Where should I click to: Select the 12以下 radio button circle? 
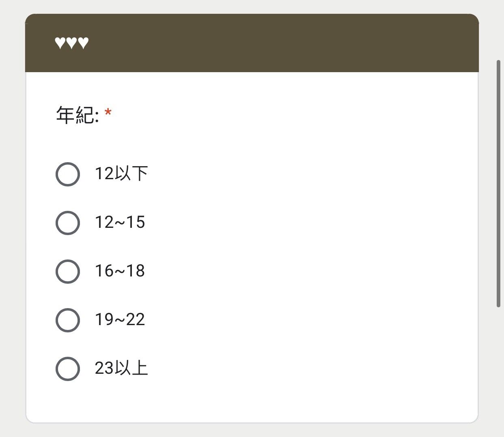point(67,174)
